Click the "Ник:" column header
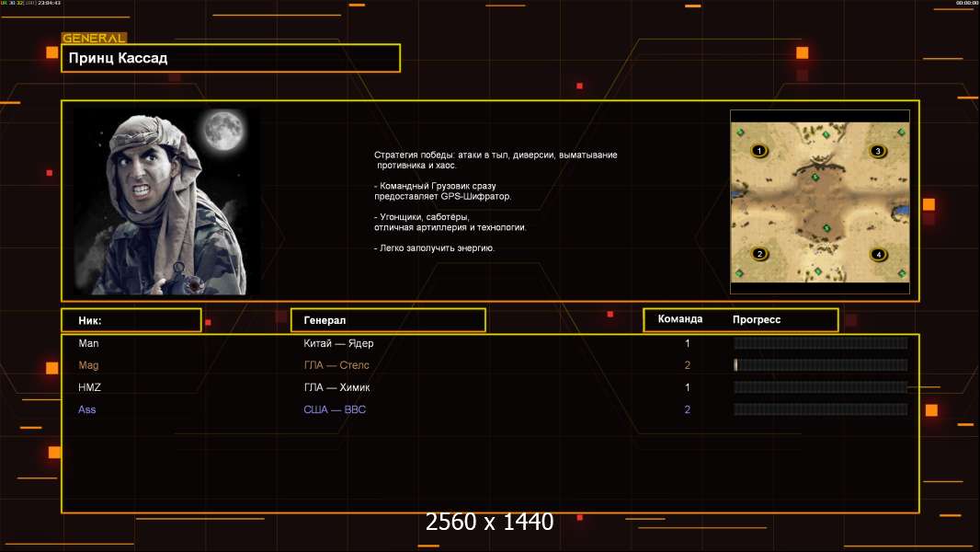The width and height of the screenshot is (980, 552). [131, 320]
